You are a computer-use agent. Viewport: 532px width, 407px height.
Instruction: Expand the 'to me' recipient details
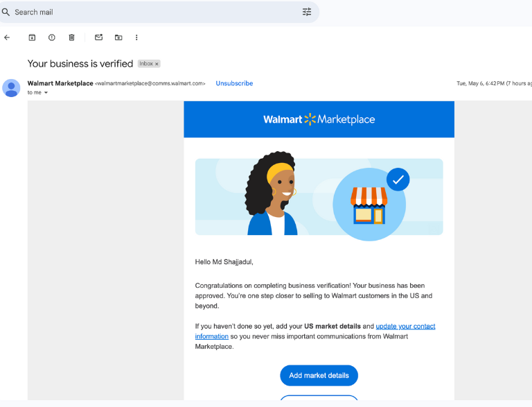(x=46, y=92)
